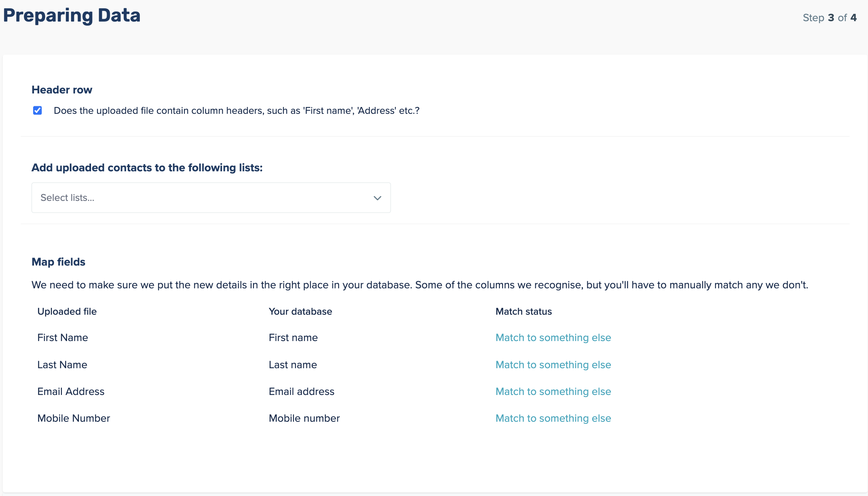The width and height of the screenshot is (868, 496).
Task: Click the dropdown chevron arrow
Action: [x=377, y=198]
